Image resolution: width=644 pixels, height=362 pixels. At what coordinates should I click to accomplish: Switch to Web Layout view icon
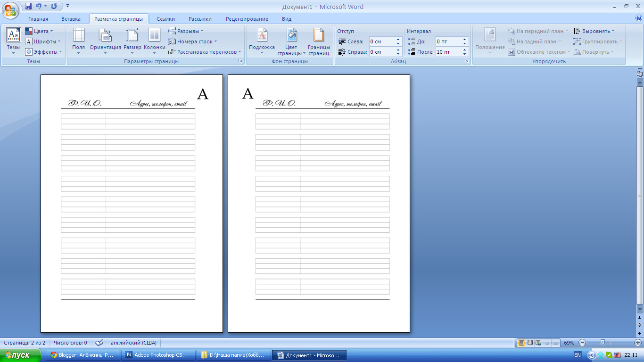coord(538,343)
